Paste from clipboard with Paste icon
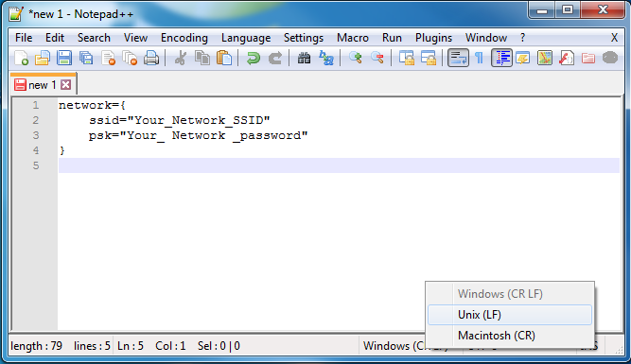This screenshot has width=631, height=364. pos(224,58)
